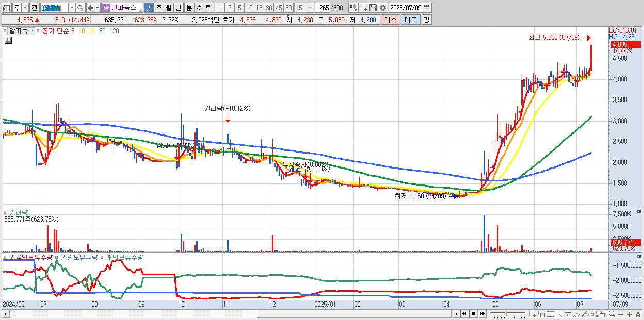Collapse the volume panel corner button

639,212
